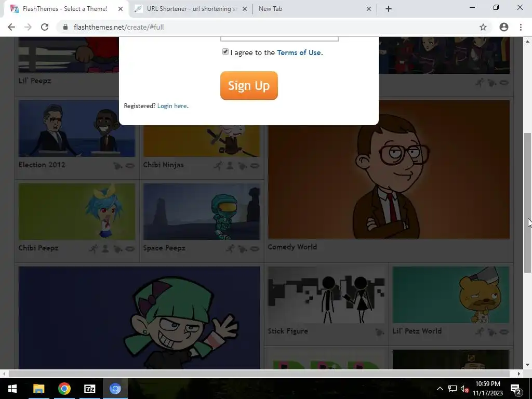The height and width of the screenshot is (399, 532).
Task: Click the Login here link
Action: coord(172,106)
